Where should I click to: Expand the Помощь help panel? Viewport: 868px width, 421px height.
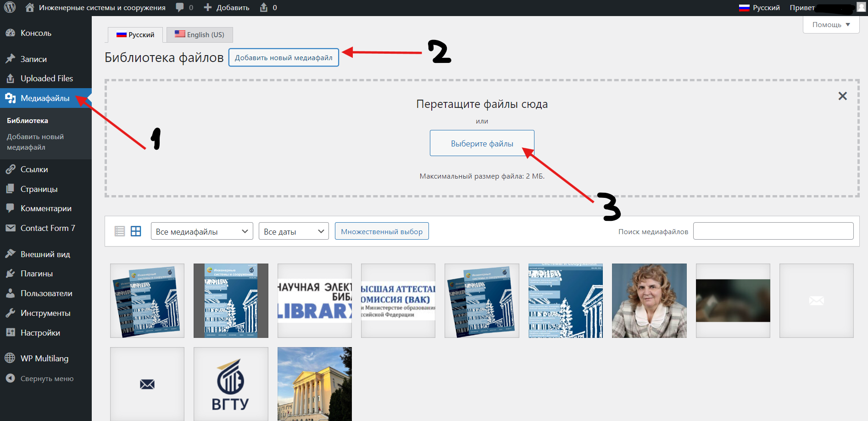click(x=831, y=25)
